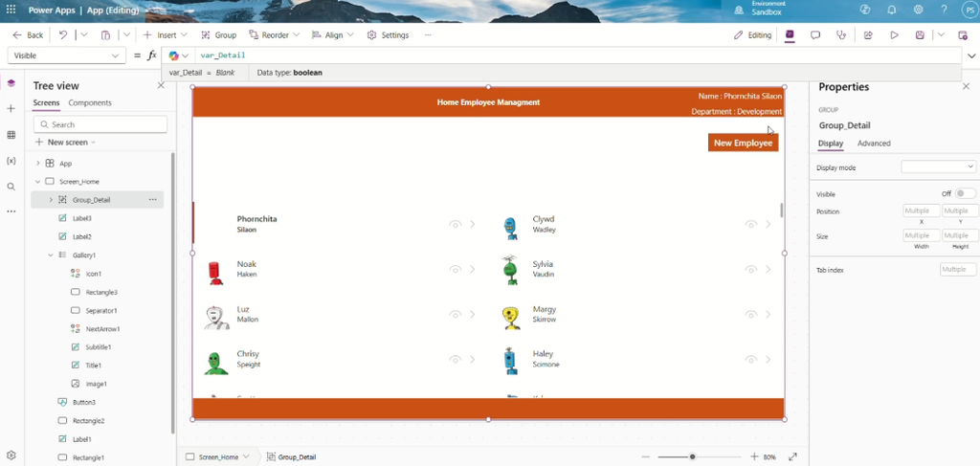Toggle the Visible switch in Properties

[x=965, y=193]
